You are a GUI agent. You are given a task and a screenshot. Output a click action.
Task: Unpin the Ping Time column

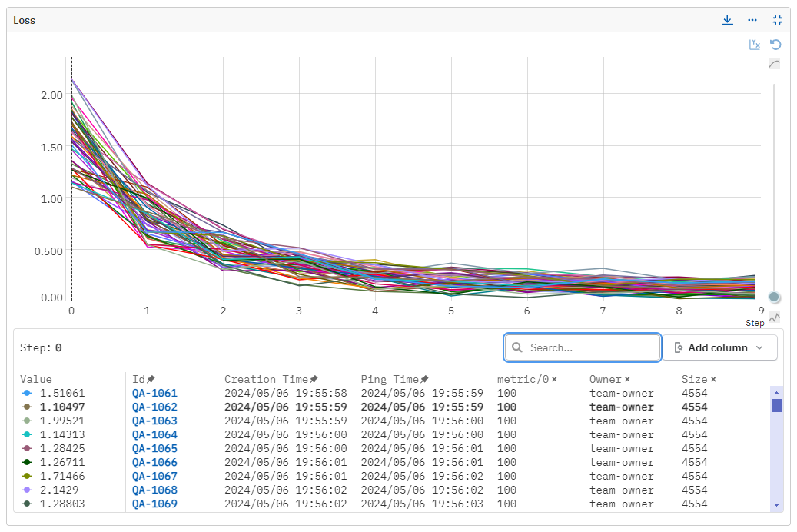[x=425, y=378]
